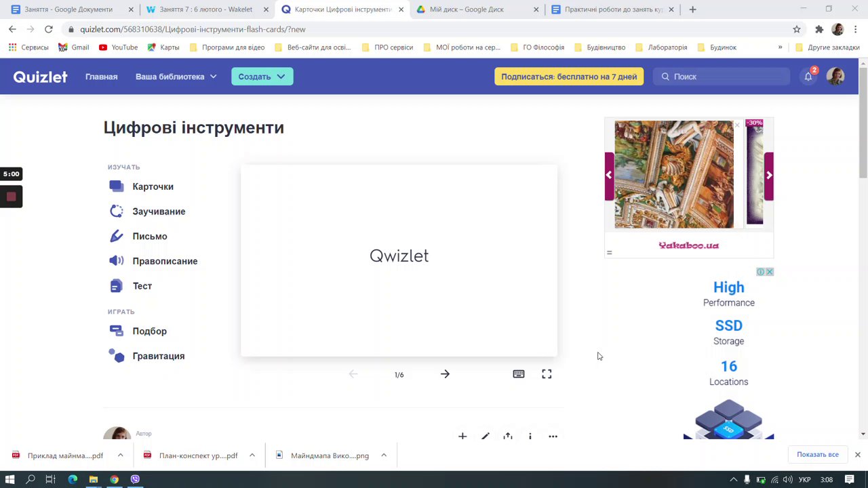
Task: Open Windows Start menu
Action: click(x=10, y=479)
